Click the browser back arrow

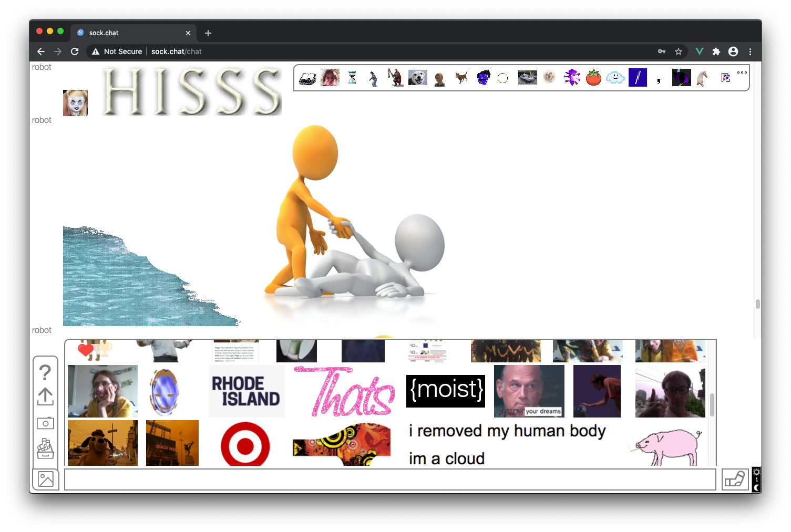coord(41,51)
